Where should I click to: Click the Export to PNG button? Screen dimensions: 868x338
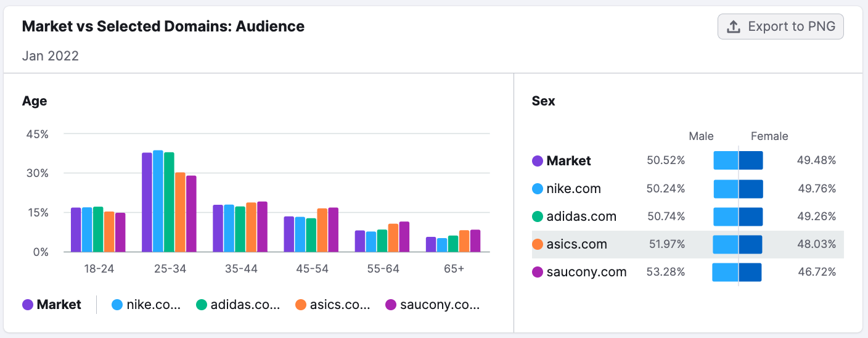pyautogui.click(x=780, y=27)
